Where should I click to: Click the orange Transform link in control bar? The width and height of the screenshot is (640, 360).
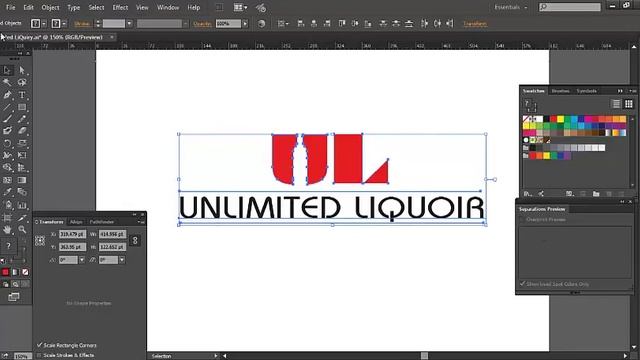pyautogui.click(x=475, y=24)
